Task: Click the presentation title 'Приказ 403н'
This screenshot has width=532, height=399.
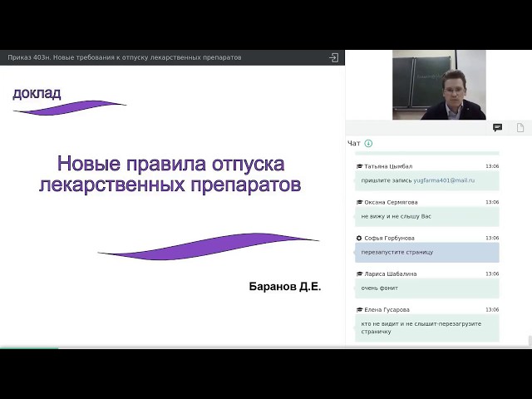Action: pos(124,57)
